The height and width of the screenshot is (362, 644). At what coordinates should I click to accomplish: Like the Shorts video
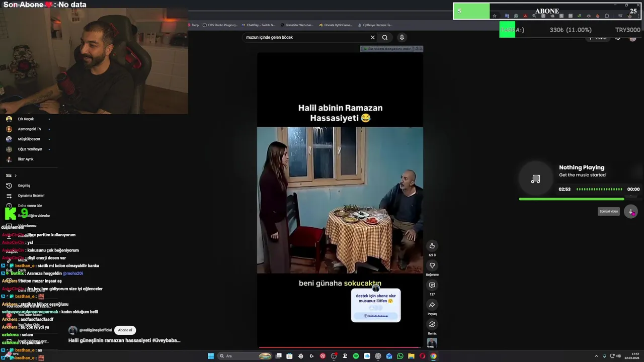432,246
